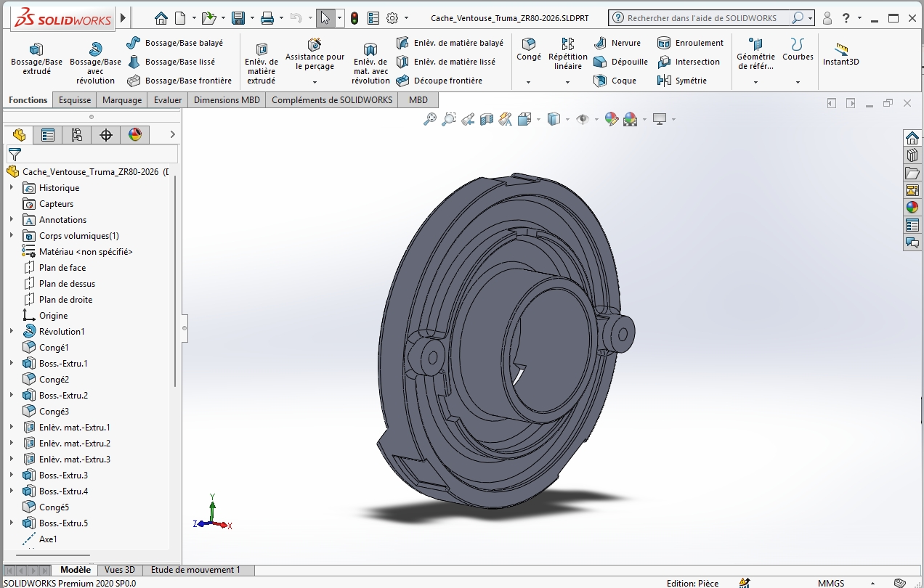This screenshot has height=588, width=924.
Task: Open the Courbes dropdown arrow
Action: click(x=798, y=82)
